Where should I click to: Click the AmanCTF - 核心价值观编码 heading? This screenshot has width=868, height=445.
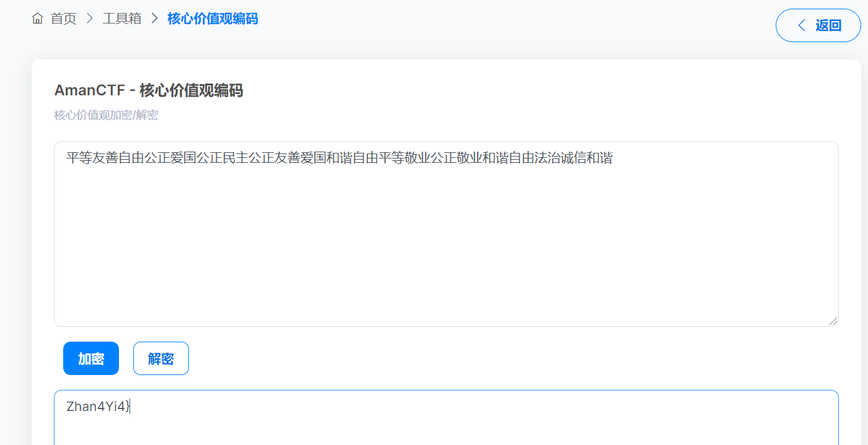pyautogui.click(x=149, y=91)
